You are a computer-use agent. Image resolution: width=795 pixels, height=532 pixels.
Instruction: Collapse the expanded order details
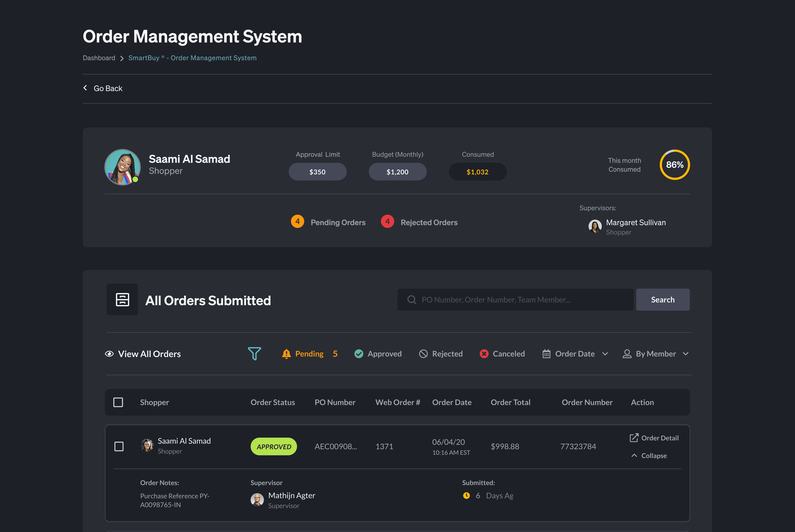(x=648, y=455)
